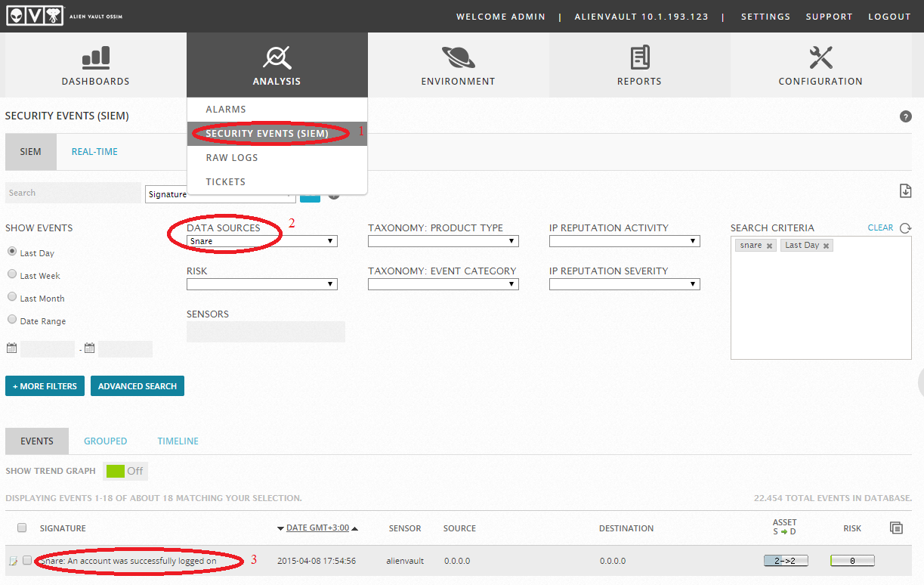The image size is (924, 585).
Task: Open the Support link
Action: (829, 17)
